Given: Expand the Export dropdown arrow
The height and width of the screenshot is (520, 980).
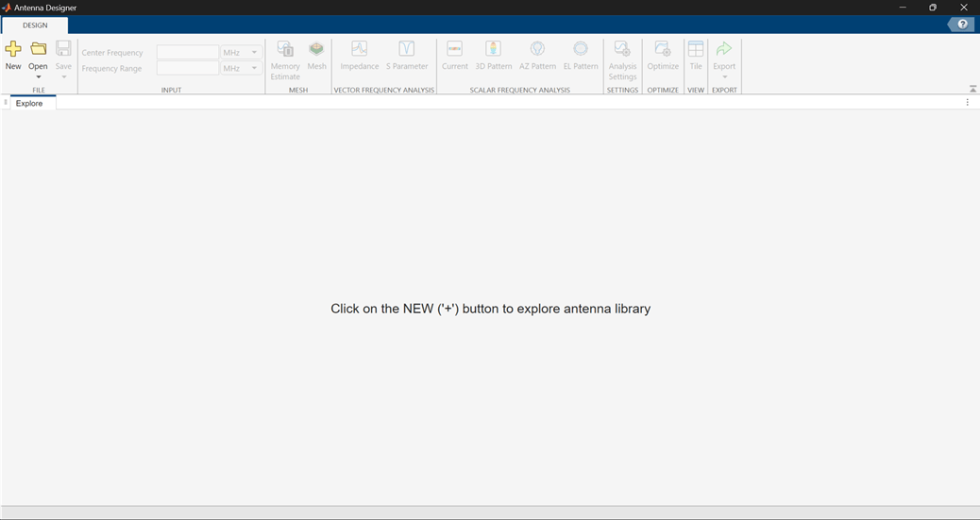Looking at the screenshot, I should (x=724, y=76).
